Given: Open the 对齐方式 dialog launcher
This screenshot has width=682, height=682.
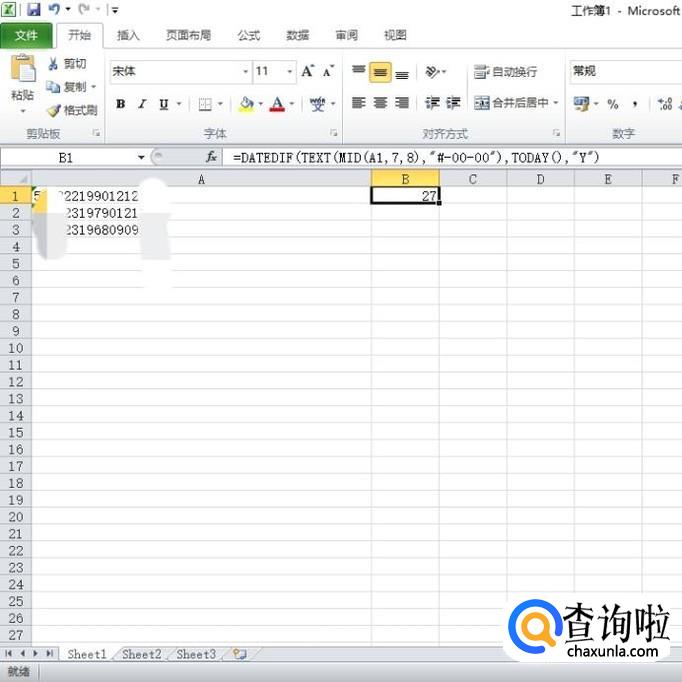Looking at the screenshot, I should coord(556,133).
